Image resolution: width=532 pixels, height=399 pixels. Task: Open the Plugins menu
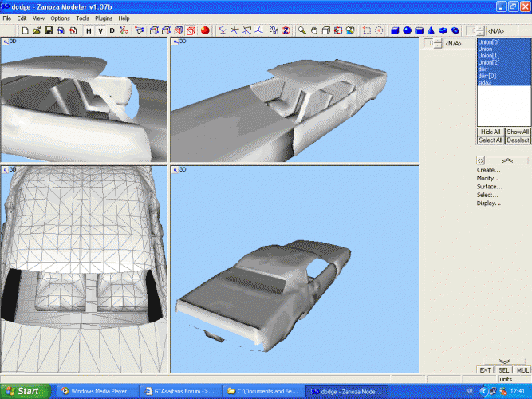click(104, 18)
